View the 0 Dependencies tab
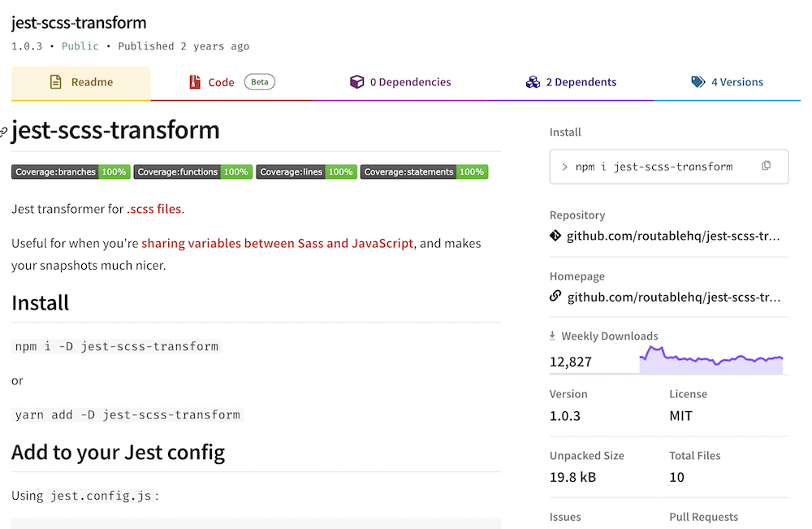 400,82
